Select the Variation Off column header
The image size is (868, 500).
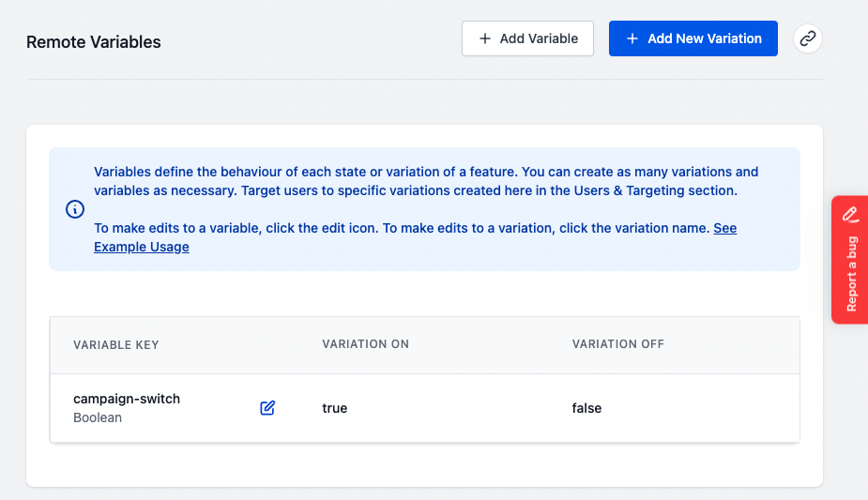[617, 344]
